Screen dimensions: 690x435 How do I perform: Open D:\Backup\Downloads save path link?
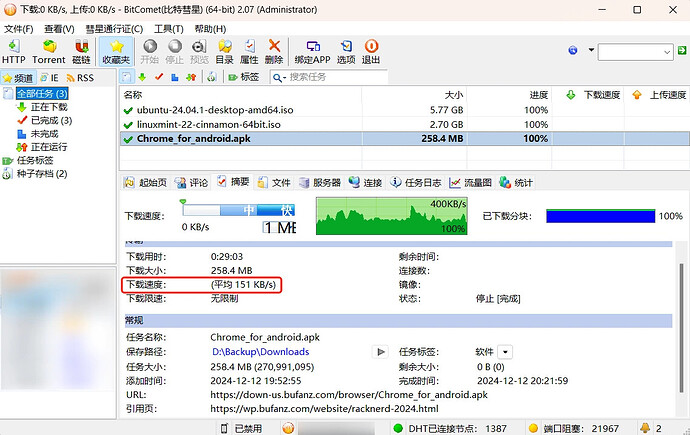[261, 352]
